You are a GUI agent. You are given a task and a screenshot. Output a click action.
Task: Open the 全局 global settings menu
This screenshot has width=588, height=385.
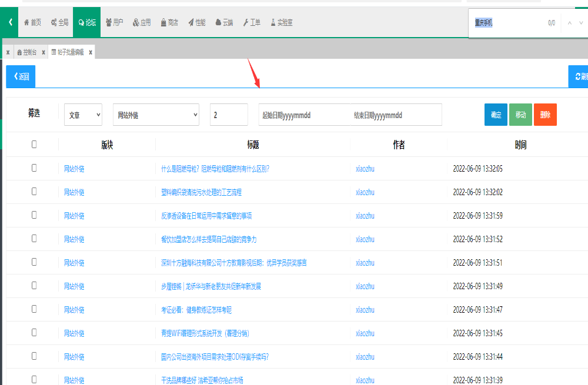click(59, 23)
